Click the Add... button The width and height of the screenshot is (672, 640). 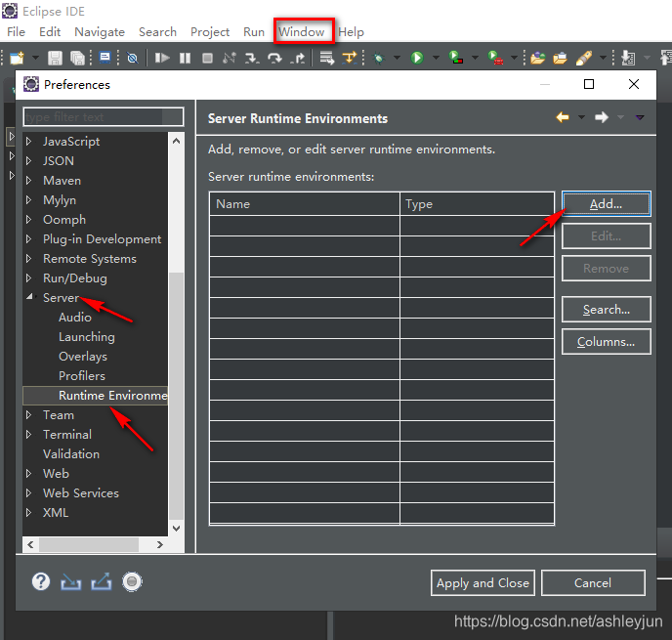(606, 203)
